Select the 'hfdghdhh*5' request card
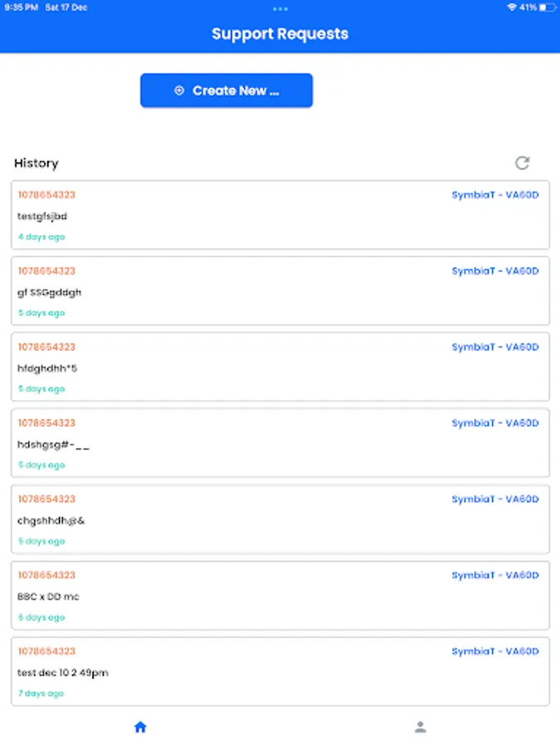This screenshot has width=560, height=747. [x=280, y=368]
